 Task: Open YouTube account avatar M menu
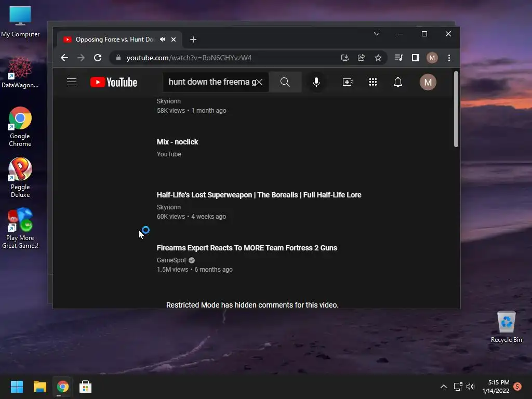point(428,82)
